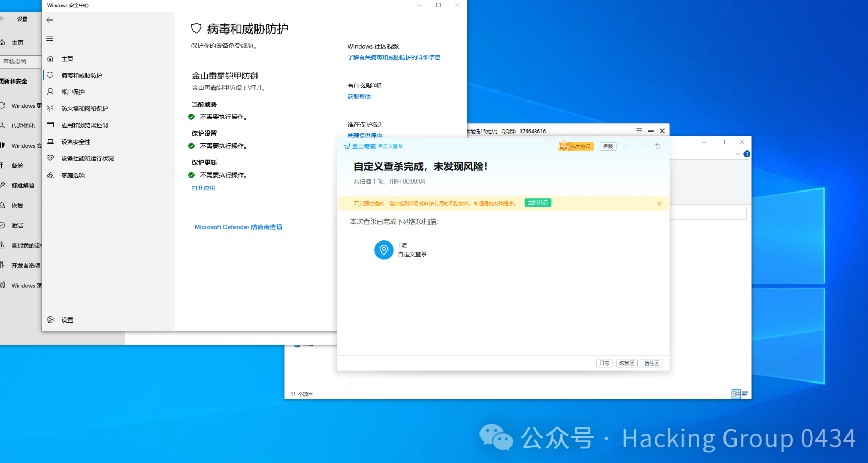Switch Explorer to large icons view
Screen dimensions: 868x463
tap(746, 394)
